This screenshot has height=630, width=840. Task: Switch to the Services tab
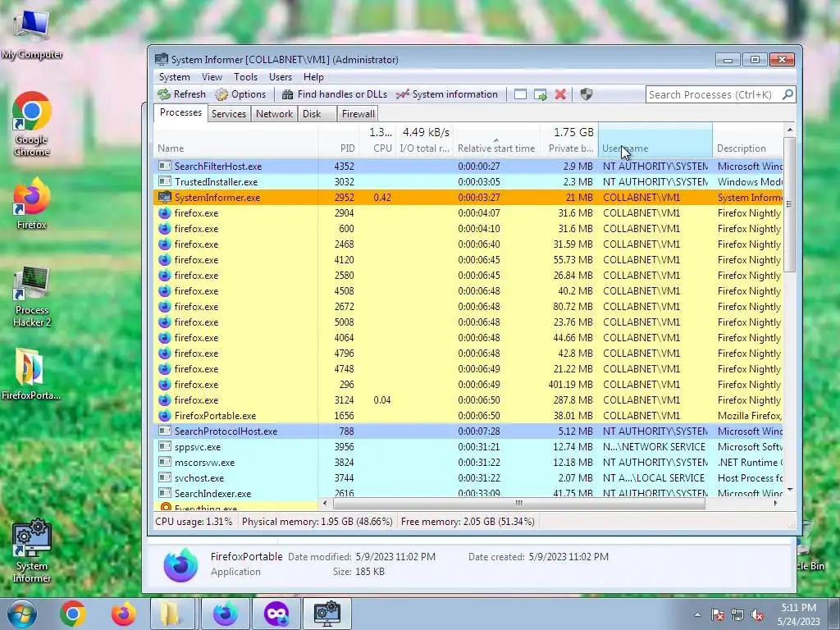[x=229, y=113]
